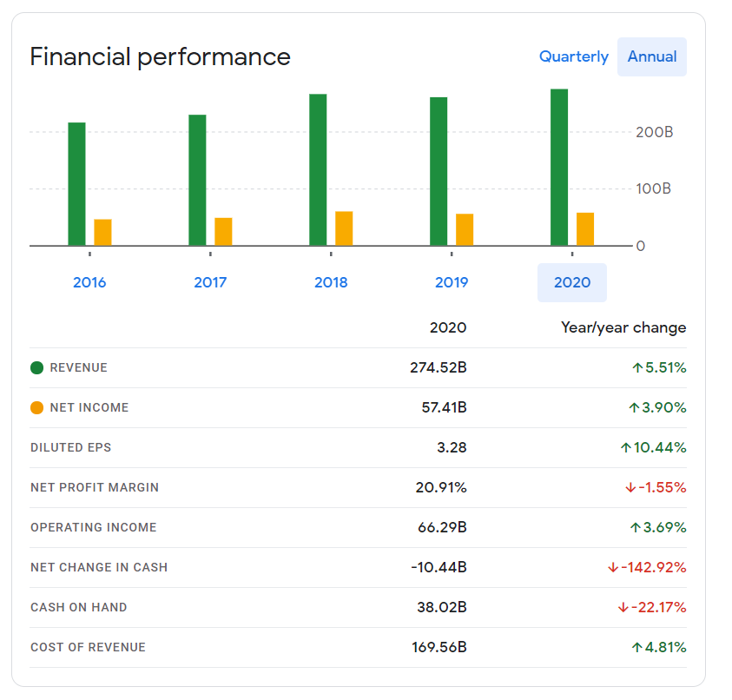Image resolution: width=732 pixels, height=700 pixels.
Task: Click the revenue change 5.51% text
Action: tap(666, 368)
